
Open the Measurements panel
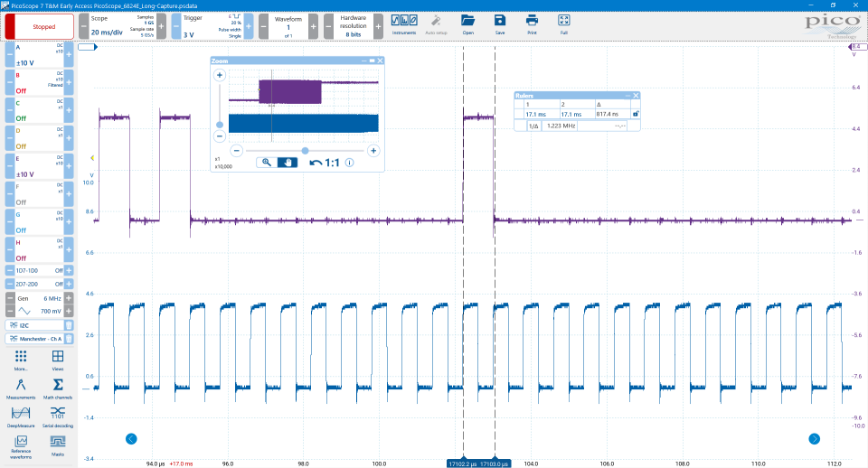20,388
